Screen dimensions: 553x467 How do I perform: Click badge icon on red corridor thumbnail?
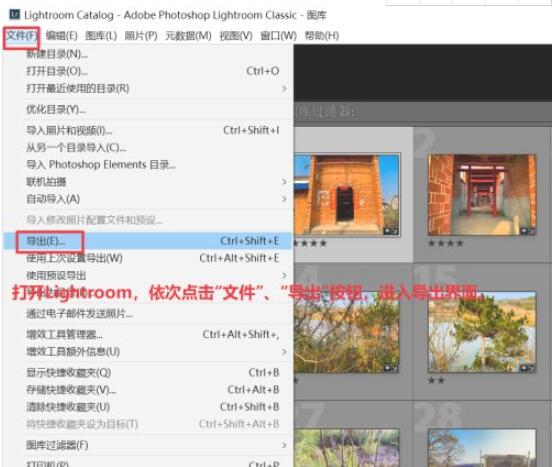pyautogui.click(x=527, y=231)
